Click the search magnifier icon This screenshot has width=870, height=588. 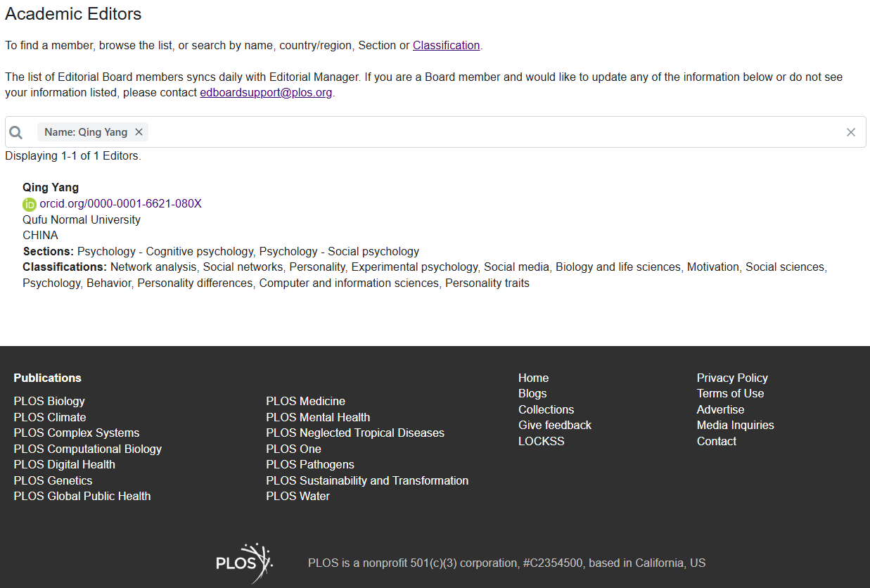pyautogui.click(x=16, y=132)
